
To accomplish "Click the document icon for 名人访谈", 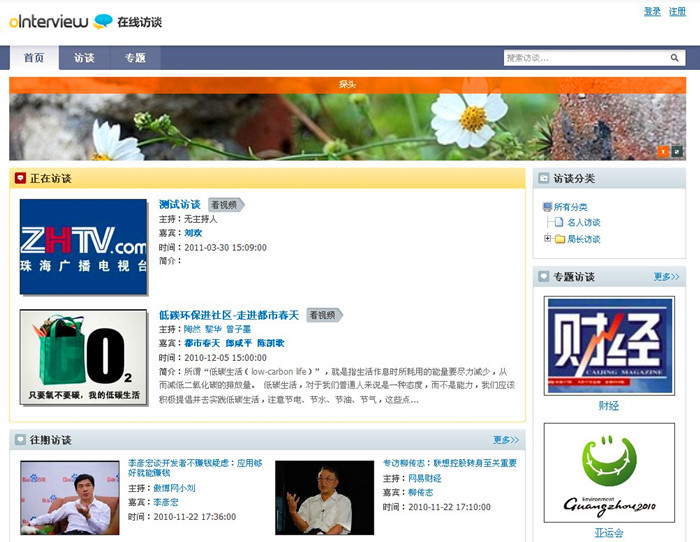I will pyautogui.click(x=559, y=222).
